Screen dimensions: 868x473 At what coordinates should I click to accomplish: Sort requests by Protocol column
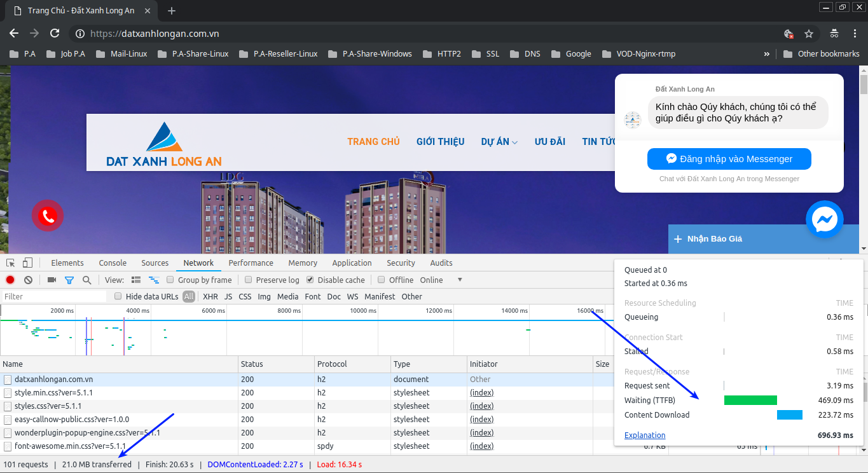click(353, 364)
